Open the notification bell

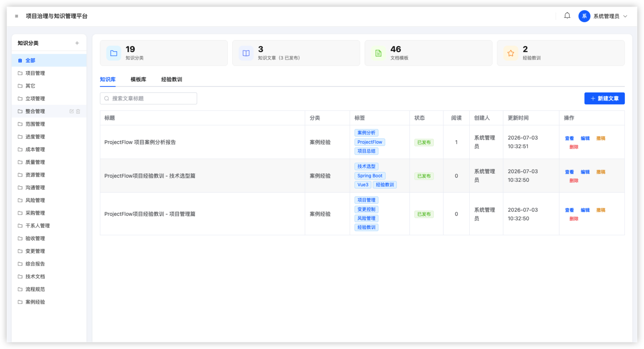pos(567,16)
